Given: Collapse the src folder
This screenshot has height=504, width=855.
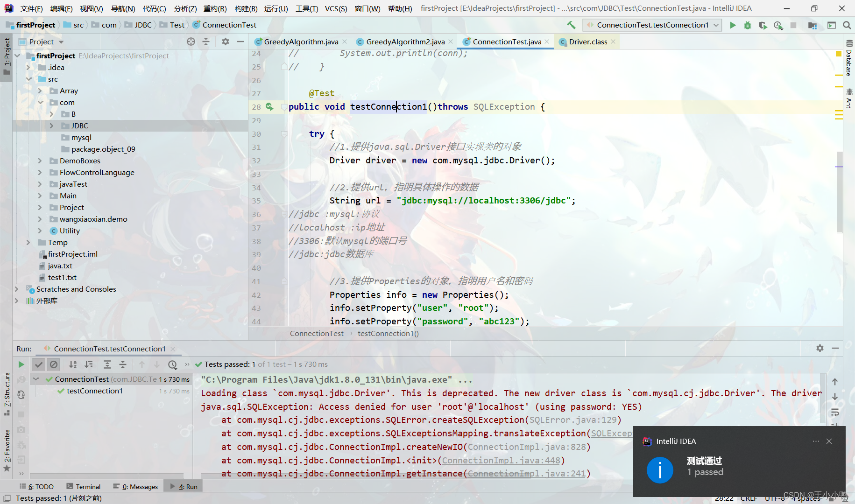Looking at the screenshot, I should point(28,79).
